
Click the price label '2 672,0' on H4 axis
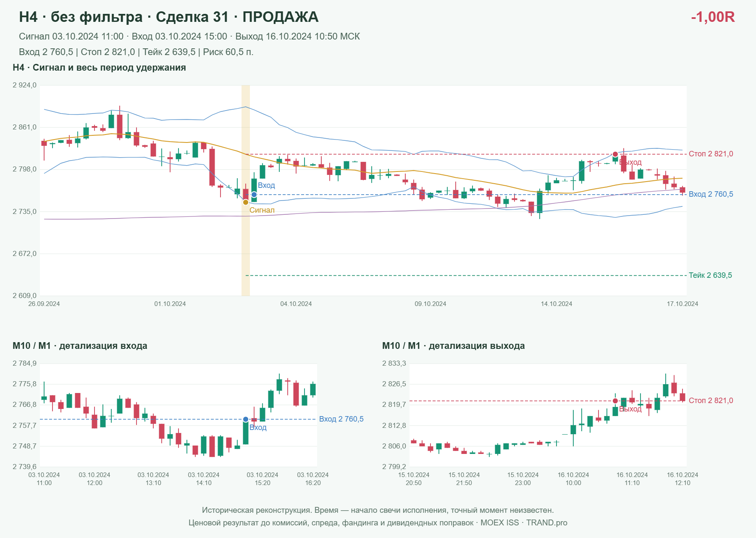25,254
